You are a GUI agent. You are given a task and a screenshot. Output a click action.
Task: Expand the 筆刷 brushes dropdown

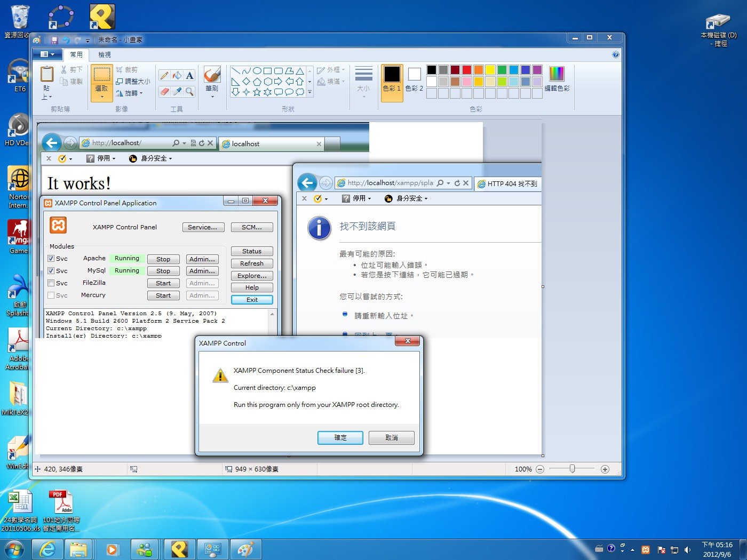[212, 97]
